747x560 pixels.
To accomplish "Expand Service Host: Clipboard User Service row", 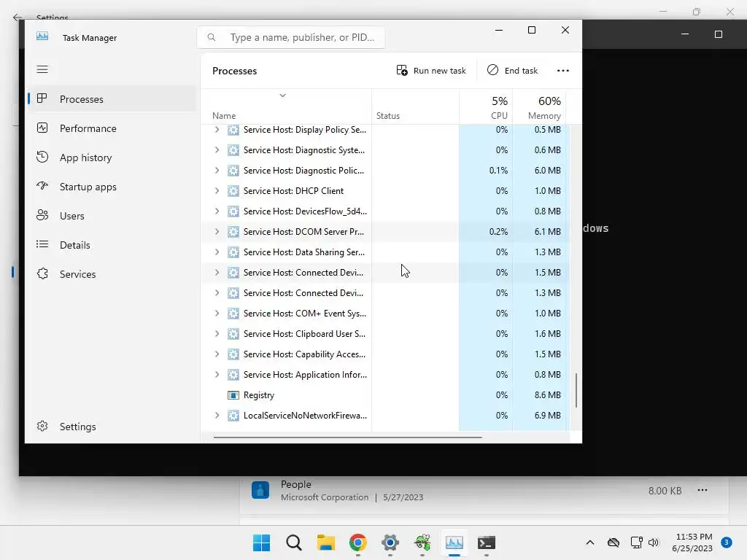I will point(217,334).
